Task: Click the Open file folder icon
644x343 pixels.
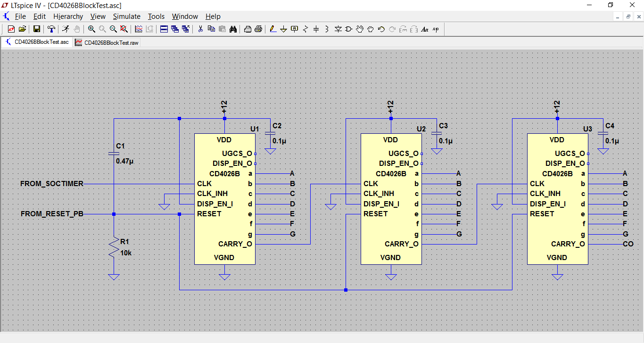Action: (22, 29)
